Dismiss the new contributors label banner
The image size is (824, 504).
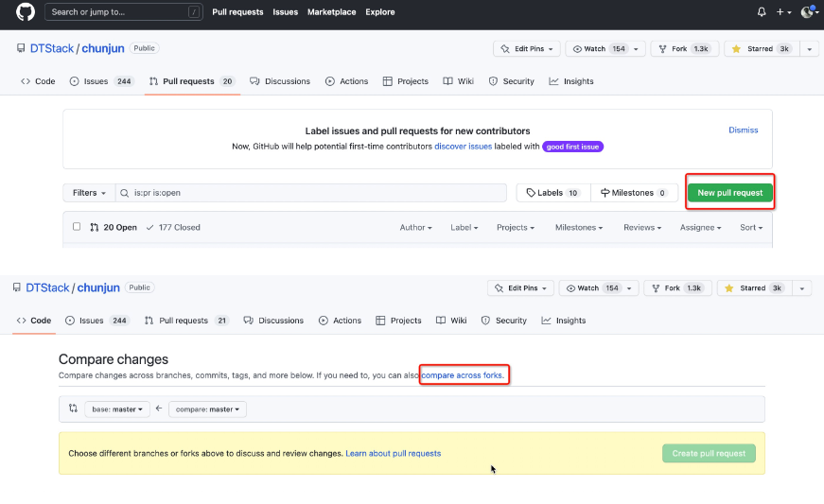point(743,130)
